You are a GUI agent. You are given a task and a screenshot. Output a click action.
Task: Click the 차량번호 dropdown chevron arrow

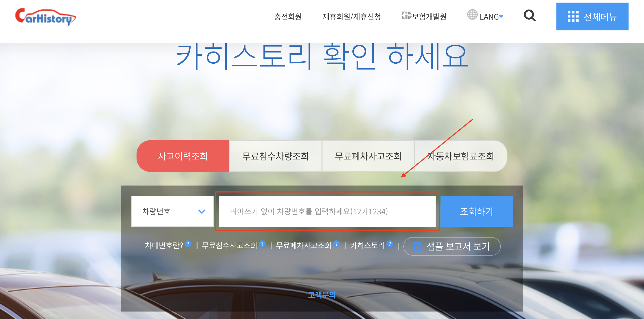(x=202, y=212)
